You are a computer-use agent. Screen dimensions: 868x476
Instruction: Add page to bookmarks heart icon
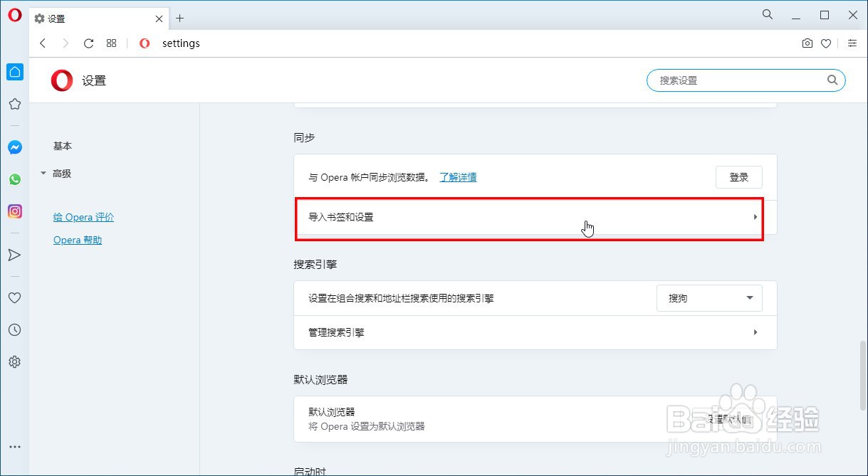[x=826, y=43]
